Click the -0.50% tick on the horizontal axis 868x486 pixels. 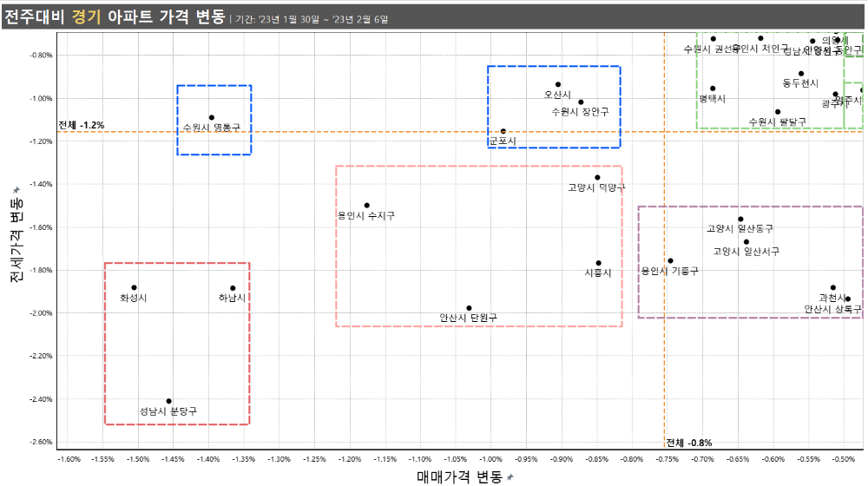[x=844, y=459]
